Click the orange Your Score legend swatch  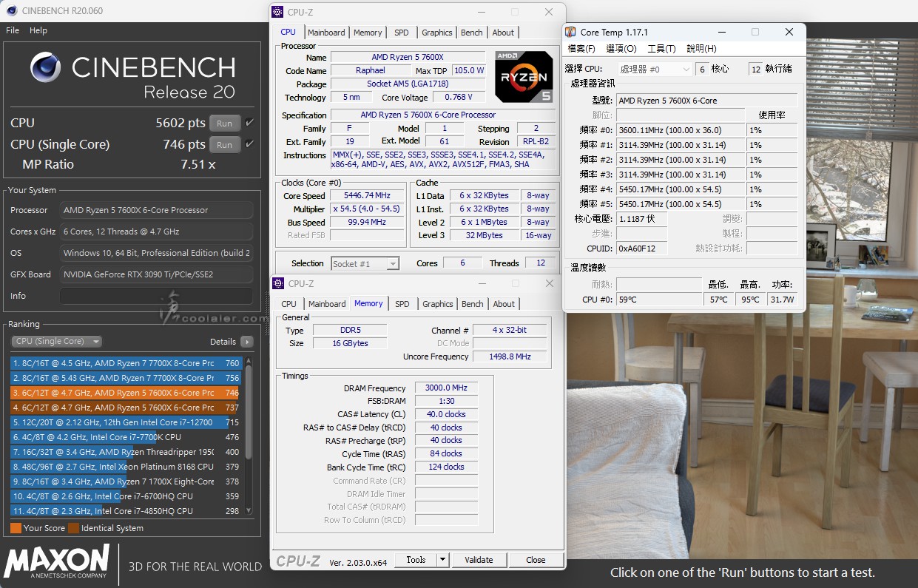point(16,528)
